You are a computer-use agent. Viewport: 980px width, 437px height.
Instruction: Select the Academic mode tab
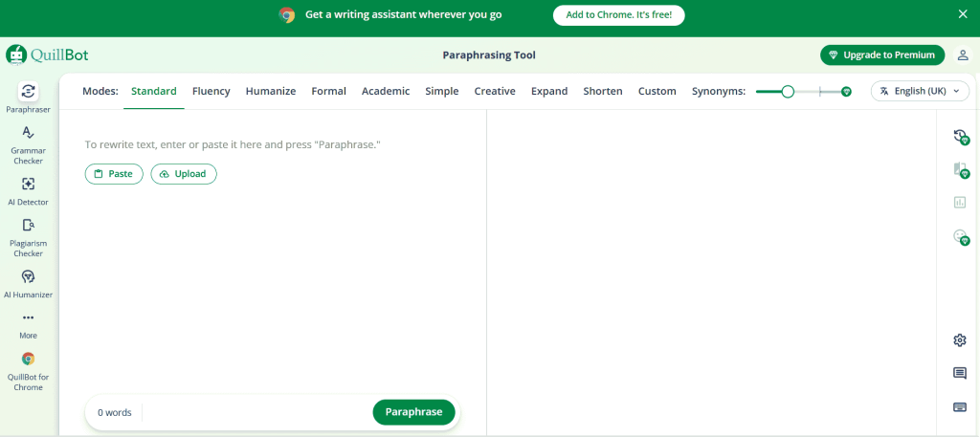coord(386,91)
